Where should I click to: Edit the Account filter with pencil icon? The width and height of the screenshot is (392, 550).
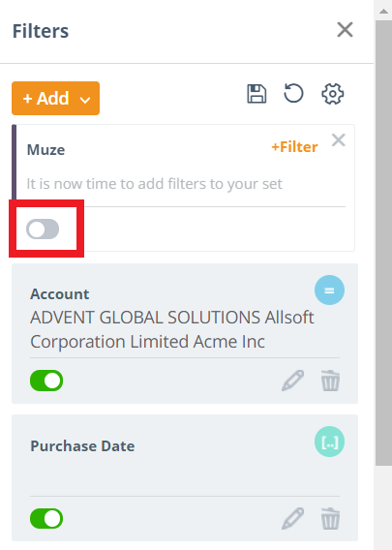292,381
